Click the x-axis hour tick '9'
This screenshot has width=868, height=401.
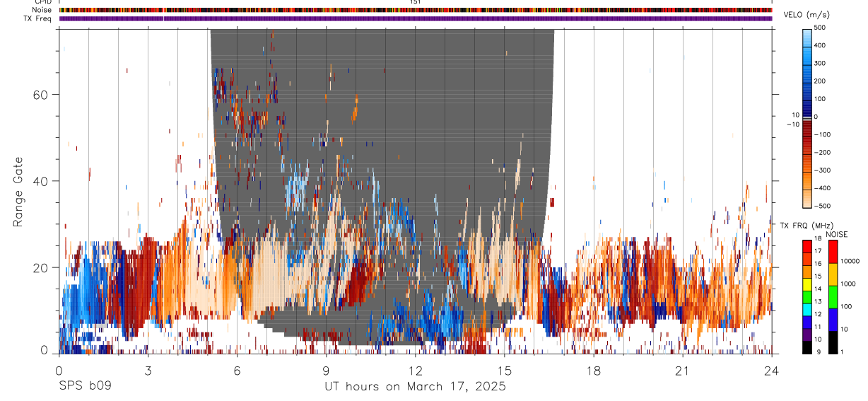pos(327,371)
